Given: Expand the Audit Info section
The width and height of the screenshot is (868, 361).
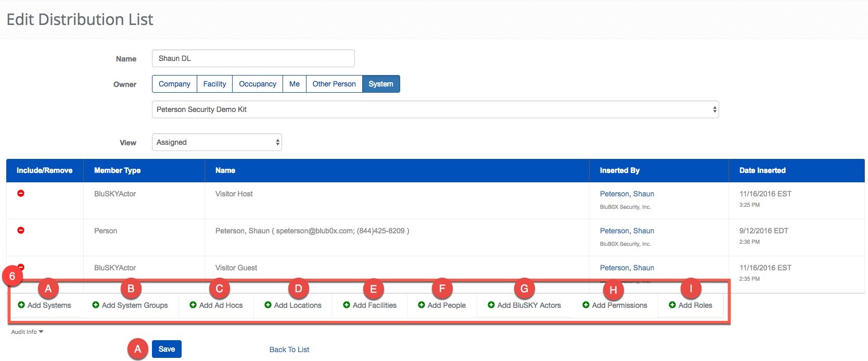Looking at the screenshot, I should pos(27,332).
